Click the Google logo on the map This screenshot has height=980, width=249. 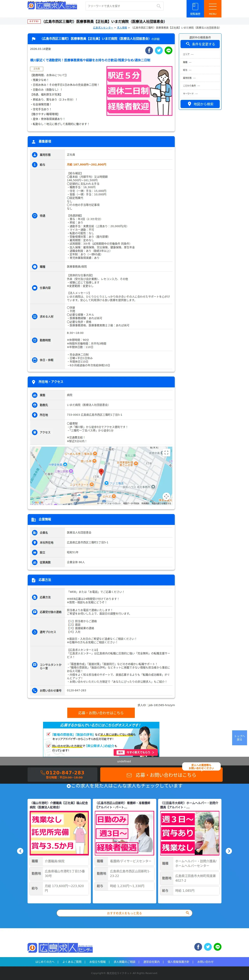pyautogui.click(x=37, y=502)
